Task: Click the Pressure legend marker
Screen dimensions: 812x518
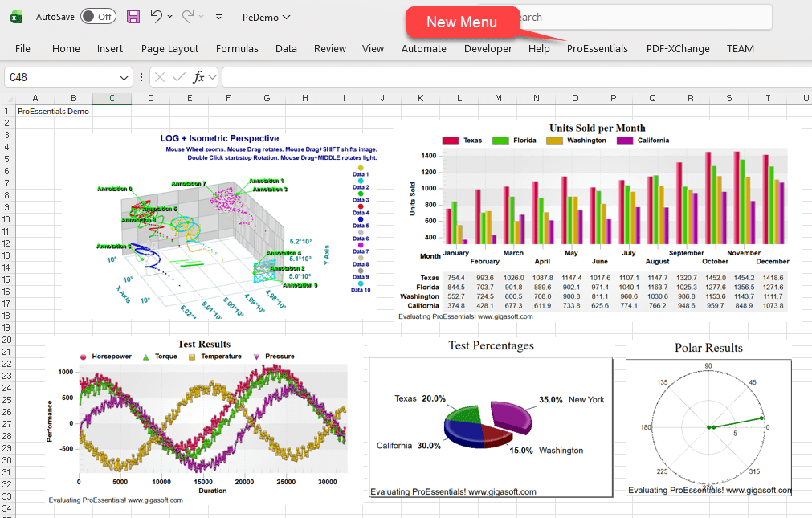Action: pyautogui.click(x=256, y=357)
